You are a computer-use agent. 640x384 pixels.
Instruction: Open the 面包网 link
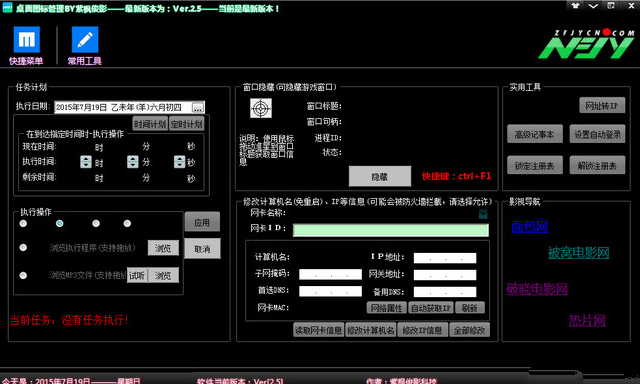coord(529,226)
